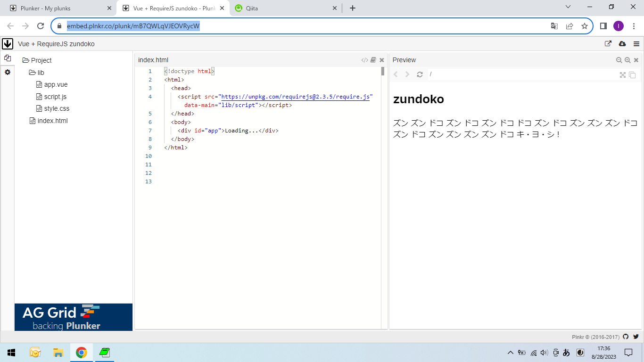Image resolution: width=644 pixels, height=362 pixels.
Task: Bookmark this page with star icon
Action: point(585,26)
